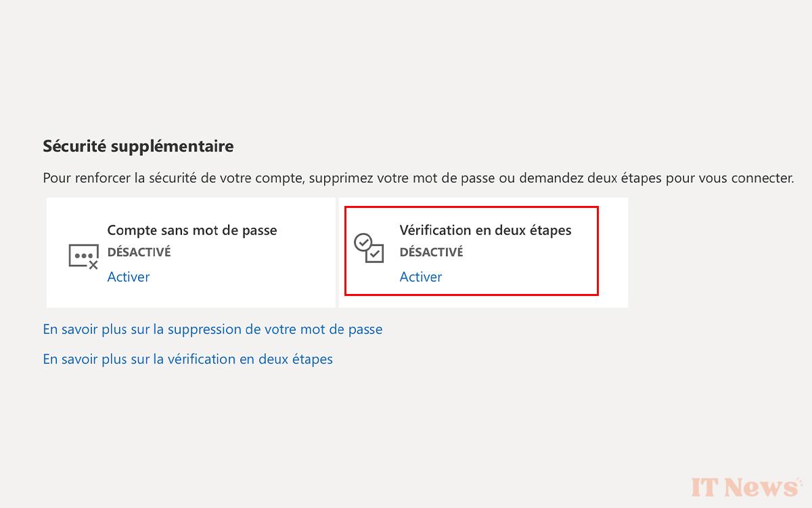
Task: Click the passwordless account password-box icon
Action: tap(82, 255)
